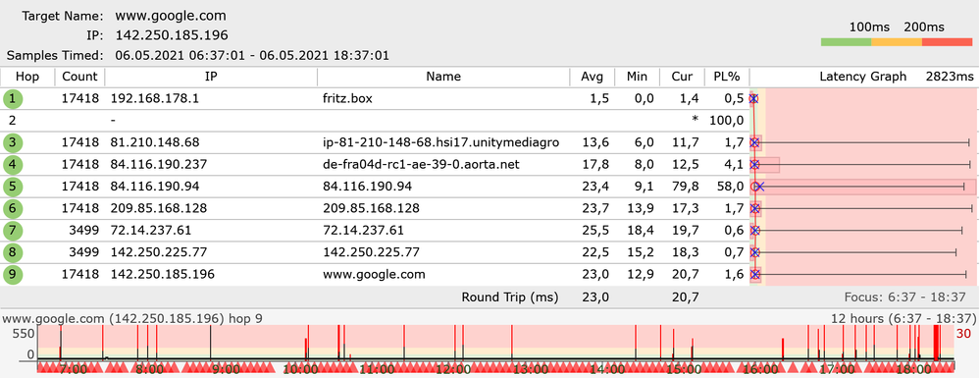Screen dimensions: 980x378
Task: Click the 100,0 packet loss value for hop 2
Action: click(x=727, y=121)
